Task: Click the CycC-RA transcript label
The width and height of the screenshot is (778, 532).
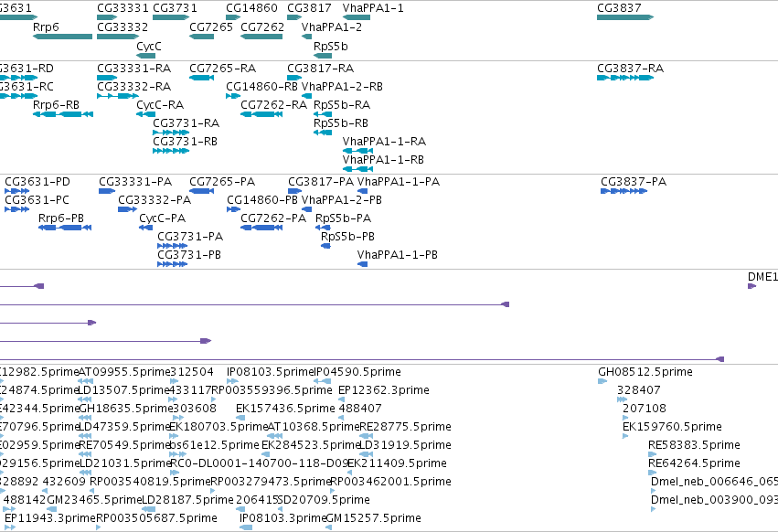Action: tap(160, 105)
